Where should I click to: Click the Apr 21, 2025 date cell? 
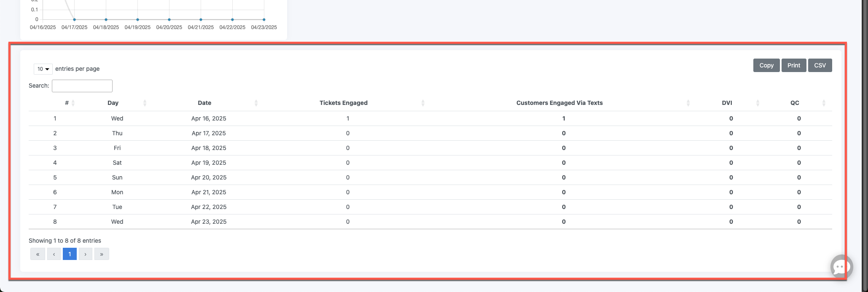click(x=209, y=192)
